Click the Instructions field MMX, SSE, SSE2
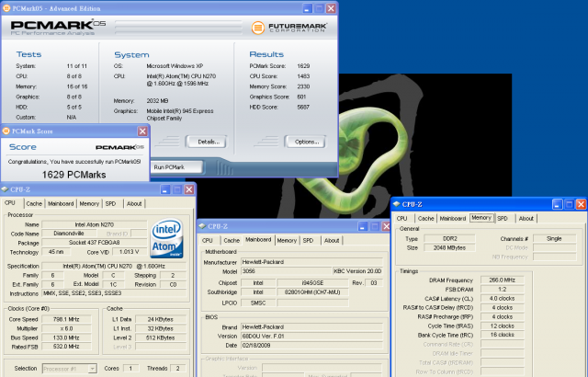Viewport: 588px width, 377px height. tap(114, 293)
